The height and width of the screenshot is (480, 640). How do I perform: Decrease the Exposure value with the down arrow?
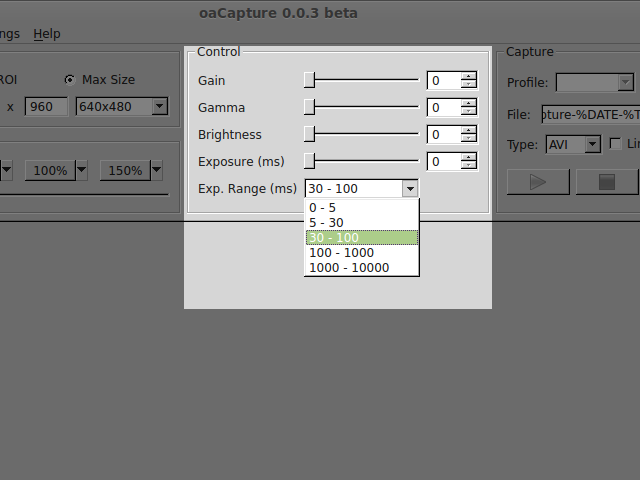(x=469, y=165)
